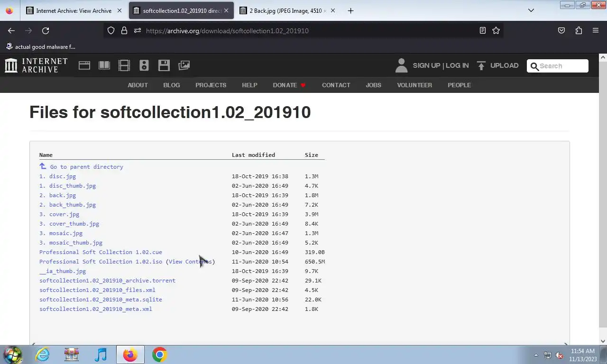Open the HELP menu item
Image resolution: width=607 pixels, height=364 pixels.
pos(249,85)
